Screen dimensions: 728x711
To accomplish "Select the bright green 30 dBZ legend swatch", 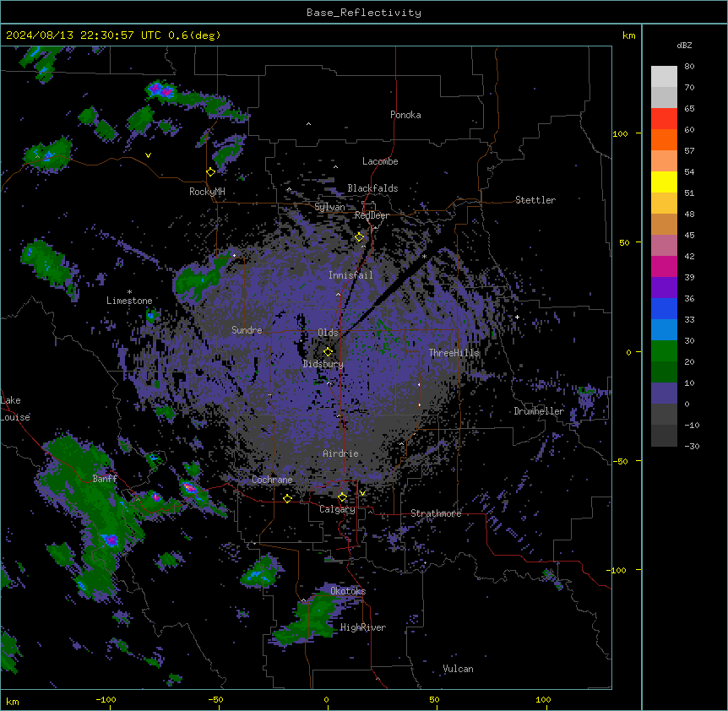I will tap(664, 351).
